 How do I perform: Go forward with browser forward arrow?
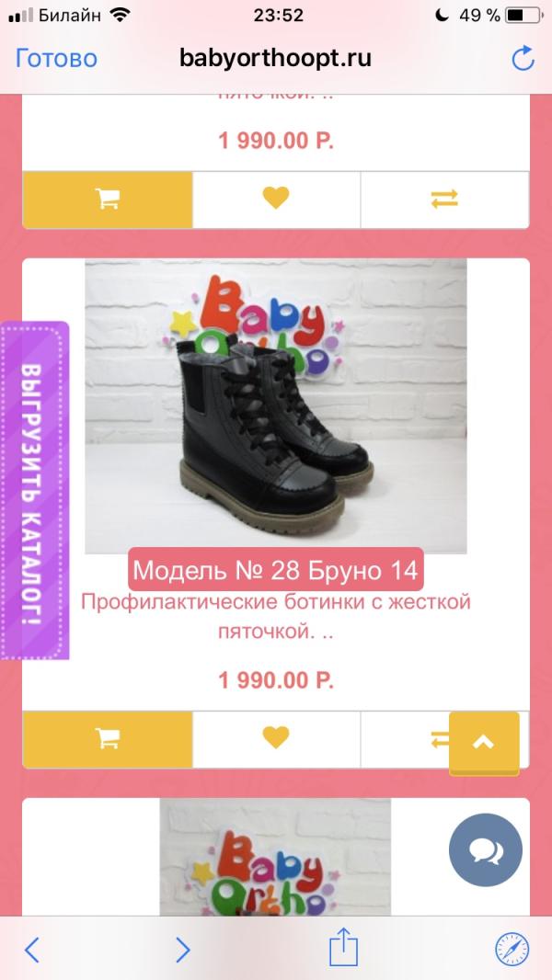(x=182, y=950)
